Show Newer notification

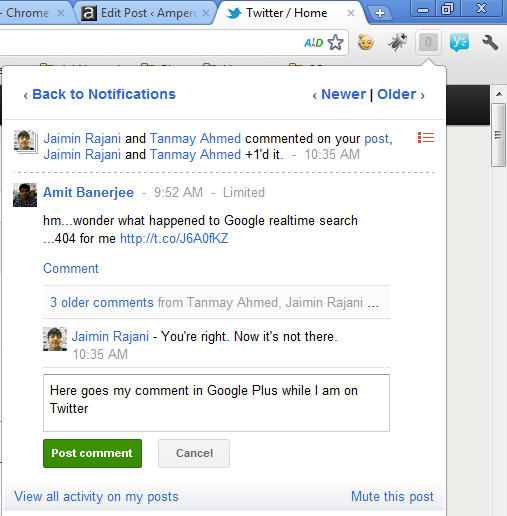pos(339,94)
